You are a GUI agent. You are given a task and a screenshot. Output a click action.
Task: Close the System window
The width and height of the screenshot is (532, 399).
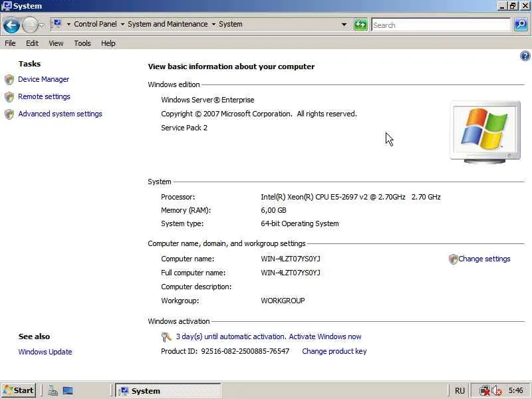click(525, 6)
